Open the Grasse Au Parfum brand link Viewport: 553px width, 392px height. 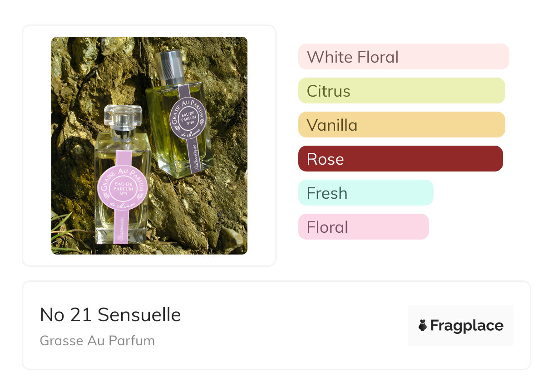click(x=97, y=341)
